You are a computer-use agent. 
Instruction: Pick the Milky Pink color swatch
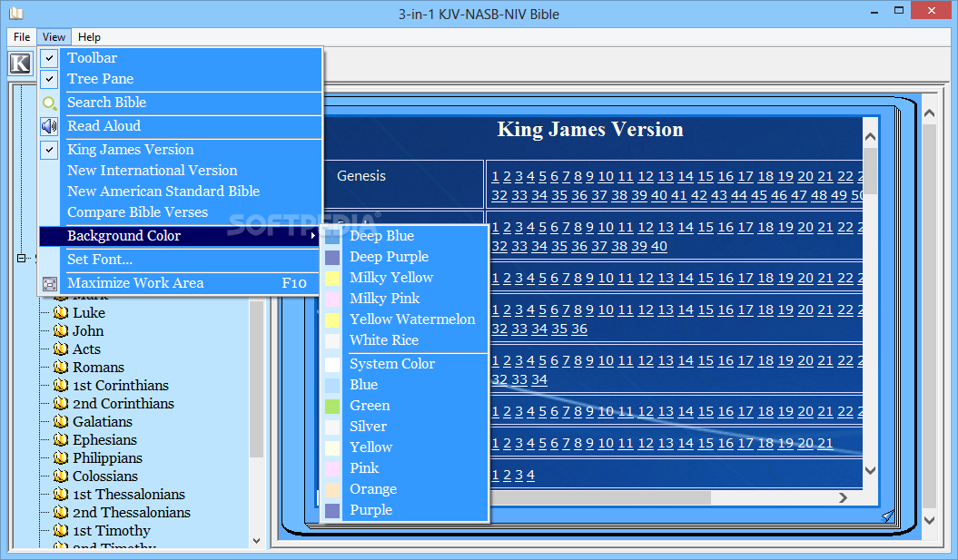click(x=332, y=300)
